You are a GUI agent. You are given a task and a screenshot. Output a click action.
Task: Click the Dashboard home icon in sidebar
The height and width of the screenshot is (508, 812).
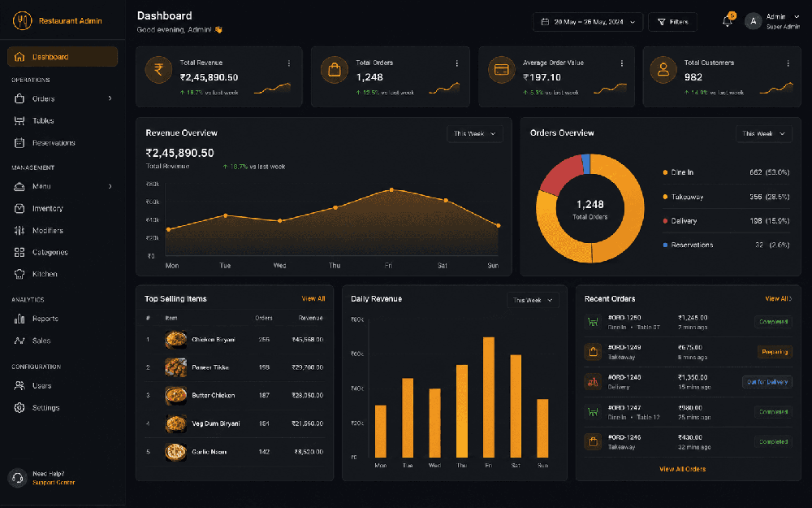click(19, 57)
